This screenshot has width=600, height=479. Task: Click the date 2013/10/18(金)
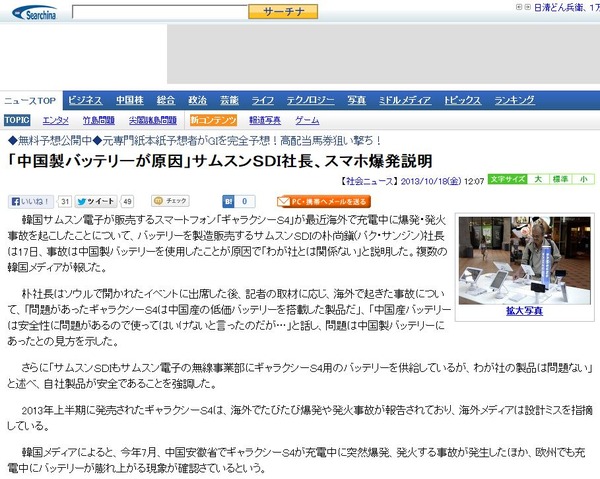click(431, 181)
